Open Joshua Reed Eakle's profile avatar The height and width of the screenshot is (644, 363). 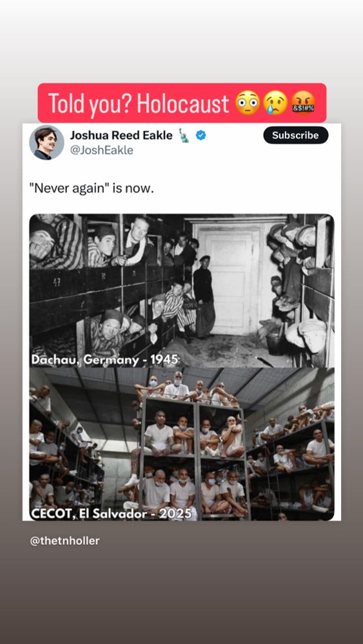[x=46, y=142]
